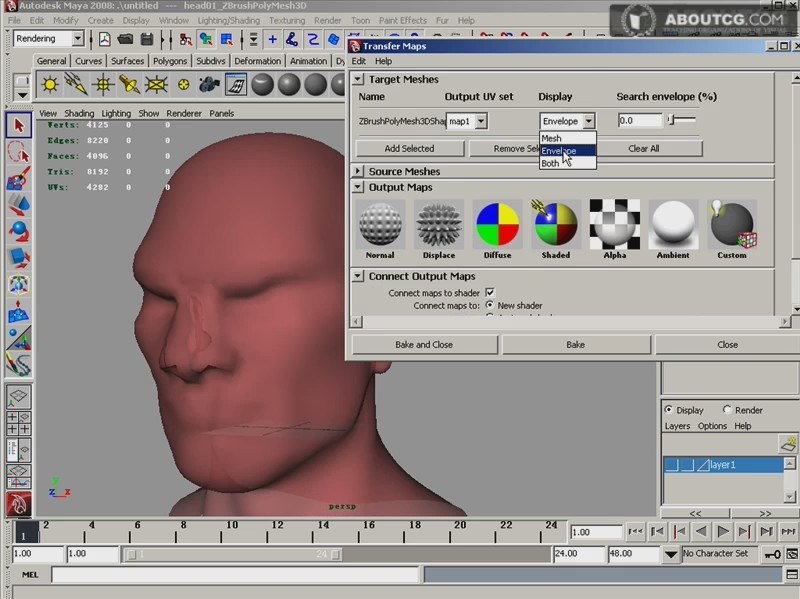This screenshot has height=599, width=800.
Task: Enable snap to grids plus icon
Action: pos(272,39)
